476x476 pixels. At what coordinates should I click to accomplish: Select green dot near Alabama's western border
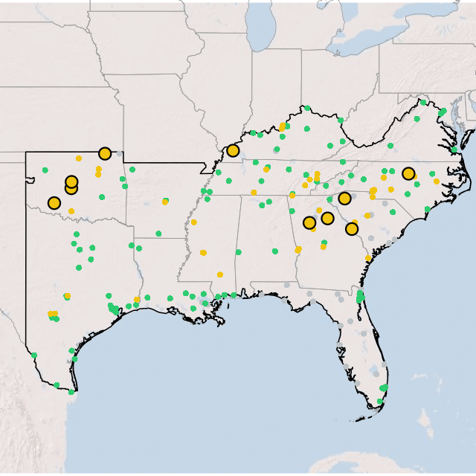(239, 252)
